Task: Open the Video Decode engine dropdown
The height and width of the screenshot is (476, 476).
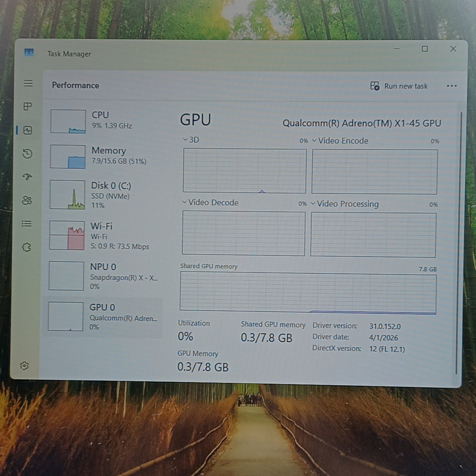Action: pos(210,202)
